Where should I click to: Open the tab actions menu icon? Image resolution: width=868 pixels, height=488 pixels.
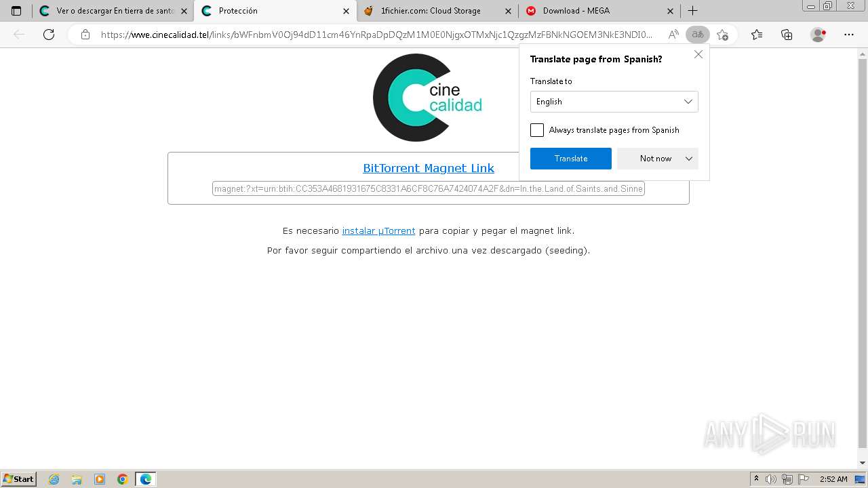click(16, 11)
